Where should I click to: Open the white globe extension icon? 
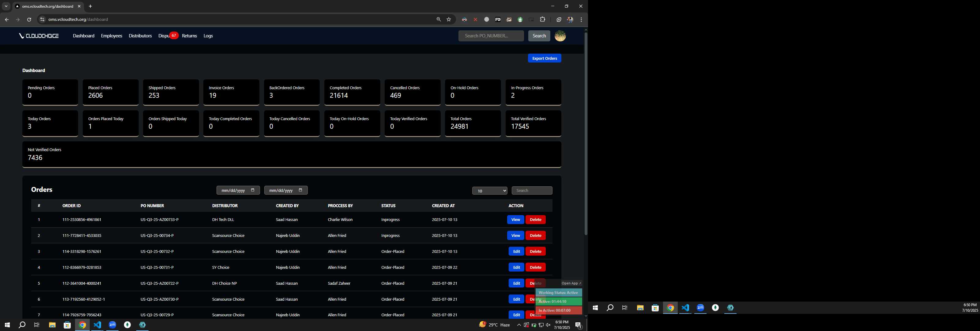coord(487,19)
